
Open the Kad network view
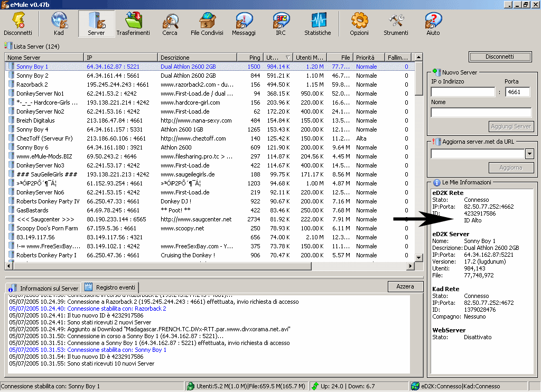pyautogui.click(x=59, y=24)
